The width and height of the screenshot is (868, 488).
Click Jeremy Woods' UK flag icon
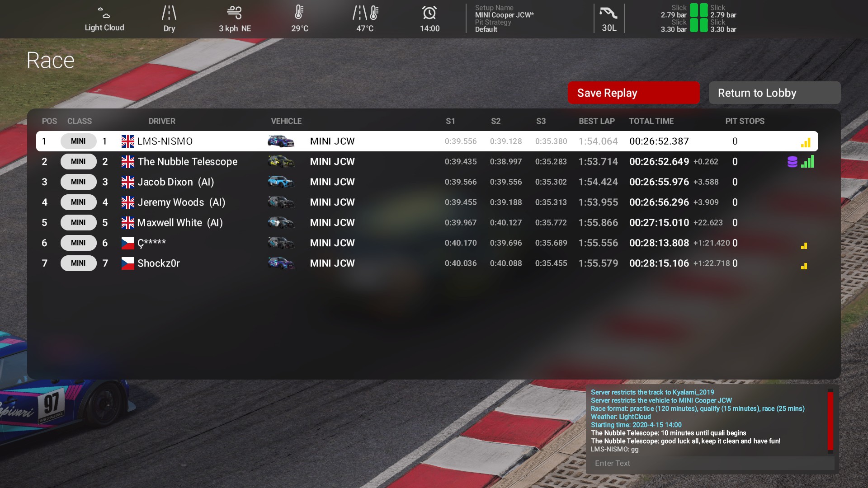pos(128,202)
